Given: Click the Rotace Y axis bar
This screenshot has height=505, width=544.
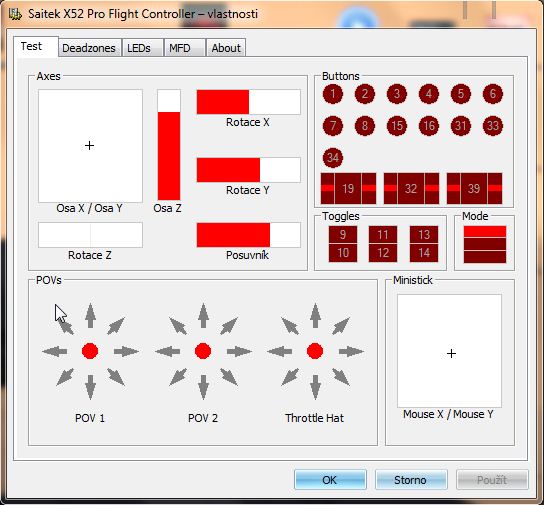Looking at the screenshot, I should (248, 170).
